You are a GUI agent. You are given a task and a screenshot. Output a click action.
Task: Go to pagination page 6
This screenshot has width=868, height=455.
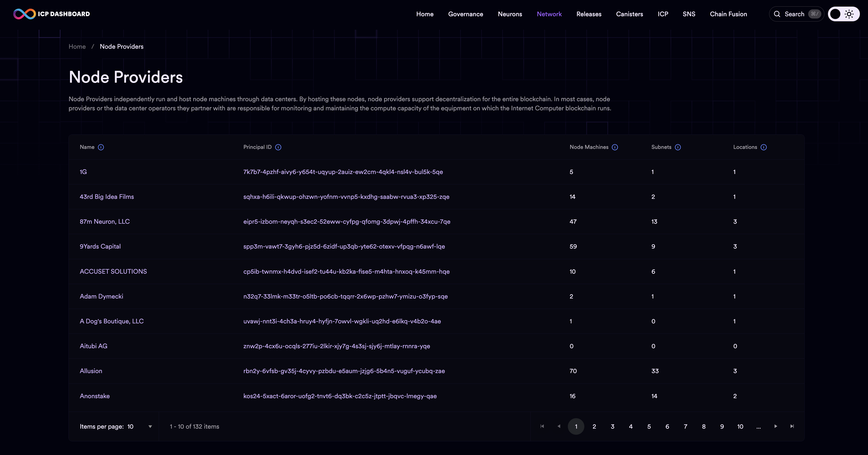tap(667, 426)
